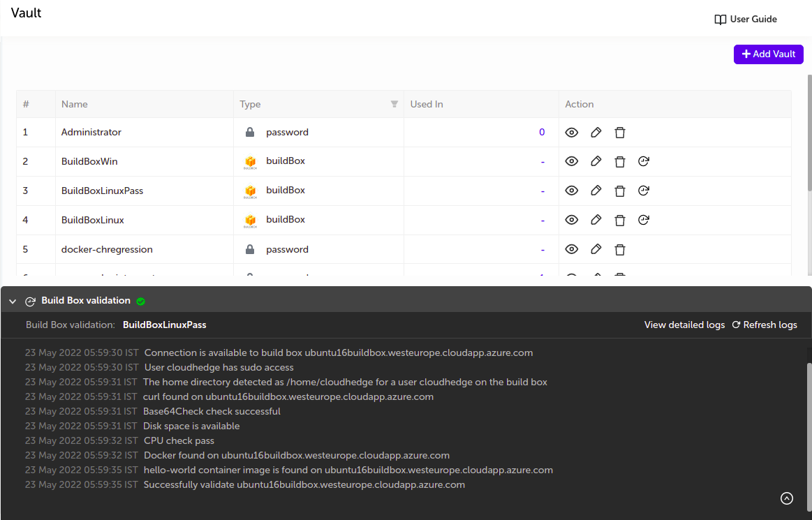Delete the BuildBoxLinux vault entry
Screen dimensions: 812x520
click(619, 220)
